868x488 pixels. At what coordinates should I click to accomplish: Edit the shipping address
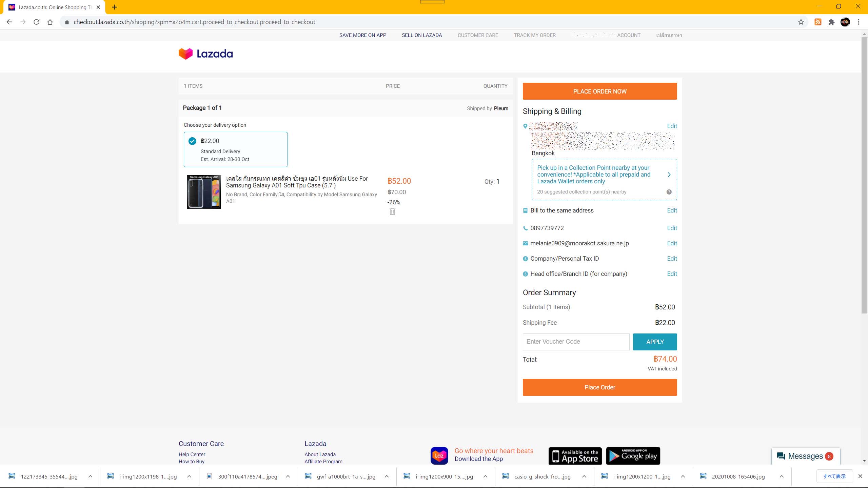672,126
